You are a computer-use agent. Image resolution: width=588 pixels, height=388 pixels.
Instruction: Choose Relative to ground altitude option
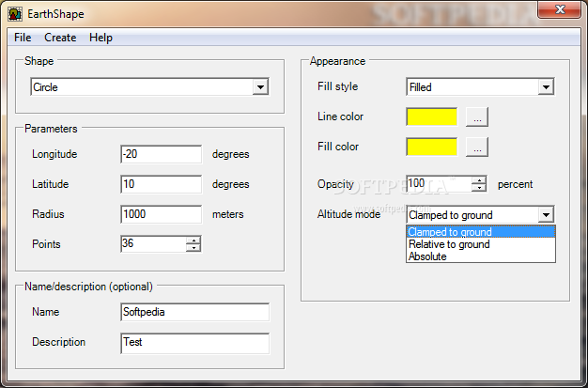click(x=481, y=244)
